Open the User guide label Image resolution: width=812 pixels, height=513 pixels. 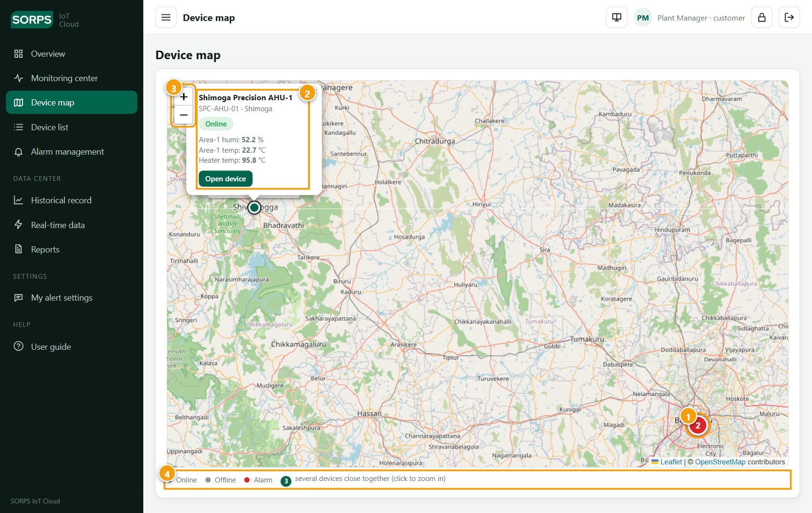(51, 346)
